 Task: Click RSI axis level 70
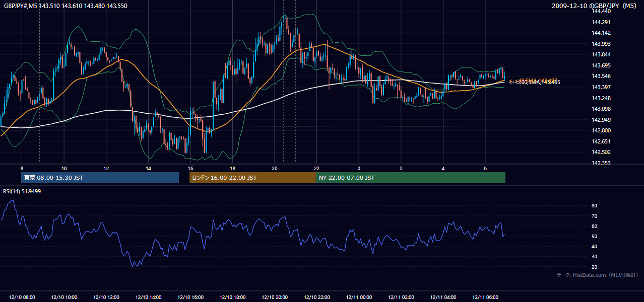point(595,216)
